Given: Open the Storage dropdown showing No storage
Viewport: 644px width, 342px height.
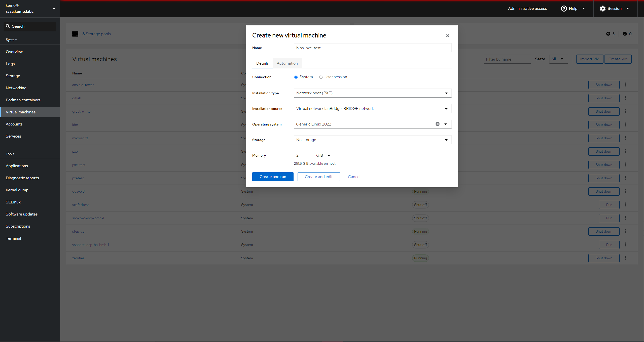Looking at the screenshot, I should (372, 140).
